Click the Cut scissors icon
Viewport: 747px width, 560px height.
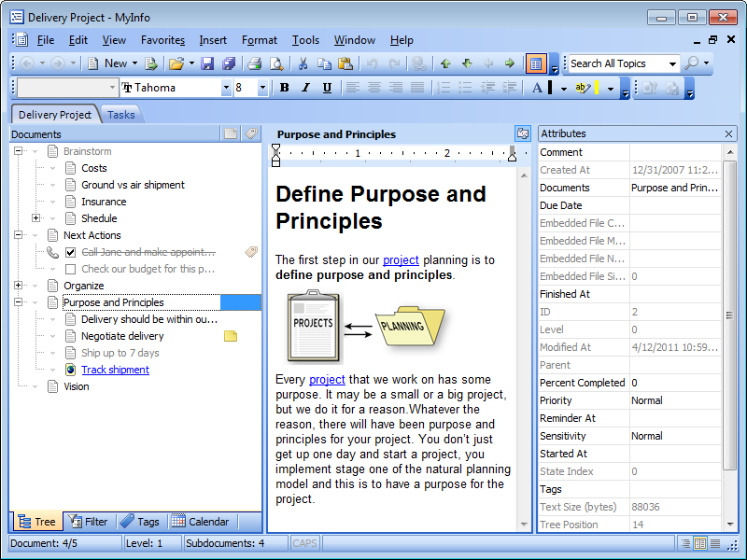pos(303,63)
